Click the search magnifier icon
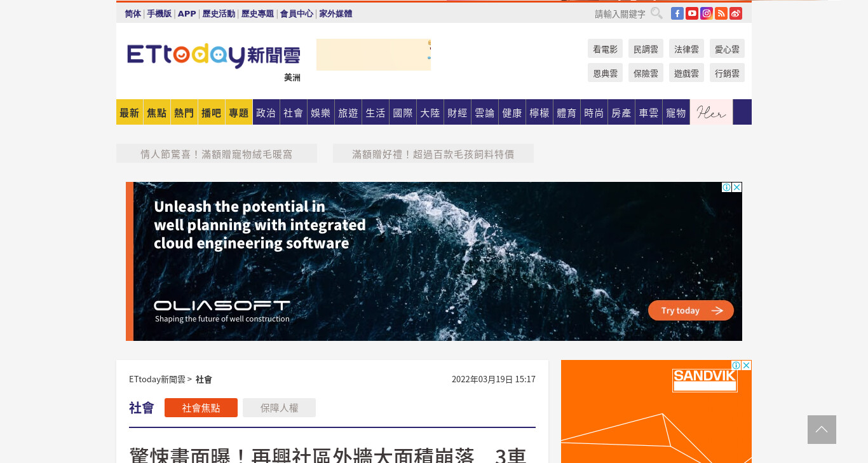 pyautogui.click(x=656, y=13)
